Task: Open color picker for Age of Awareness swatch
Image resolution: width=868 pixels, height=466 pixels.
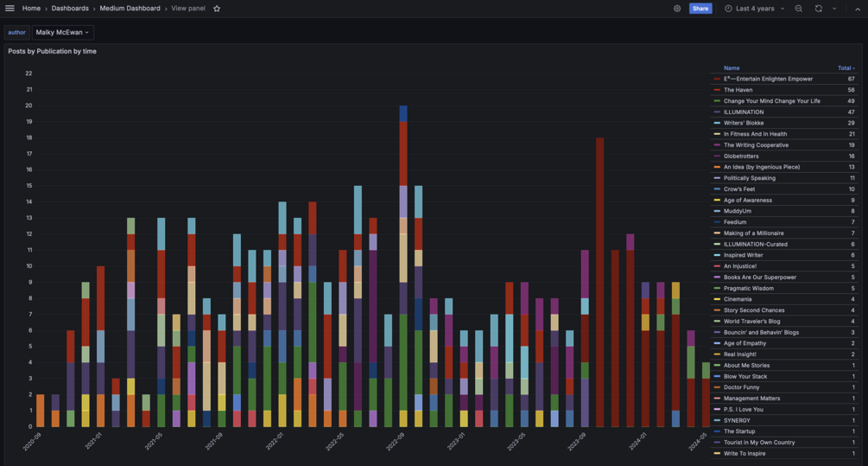Action: click(718, 200)
